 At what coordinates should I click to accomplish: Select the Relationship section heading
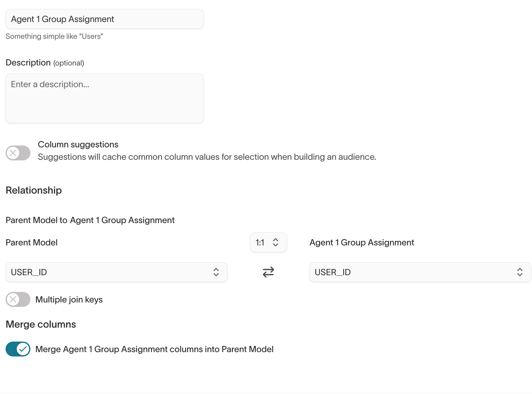[x=33, y=190]
